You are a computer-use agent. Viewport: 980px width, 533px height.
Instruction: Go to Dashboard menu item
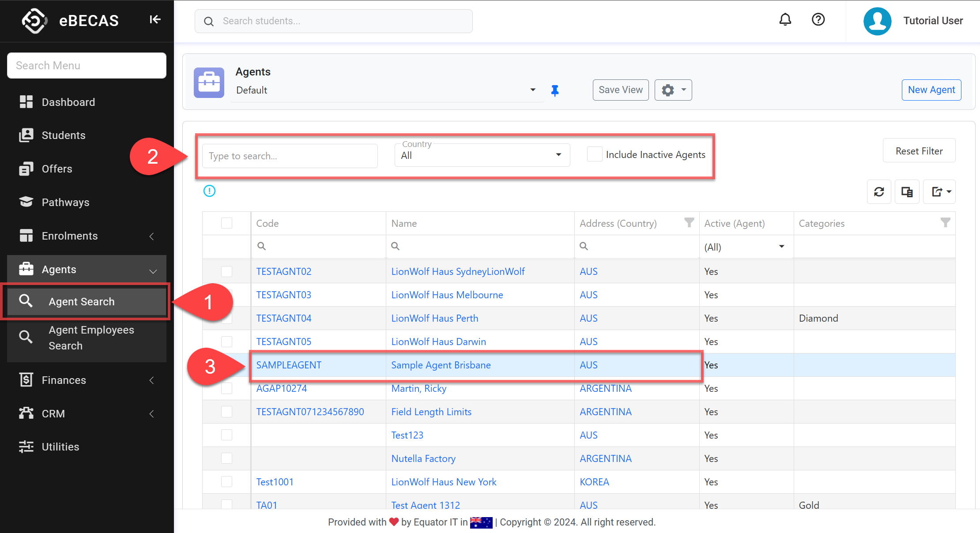(x=68, y=102)
